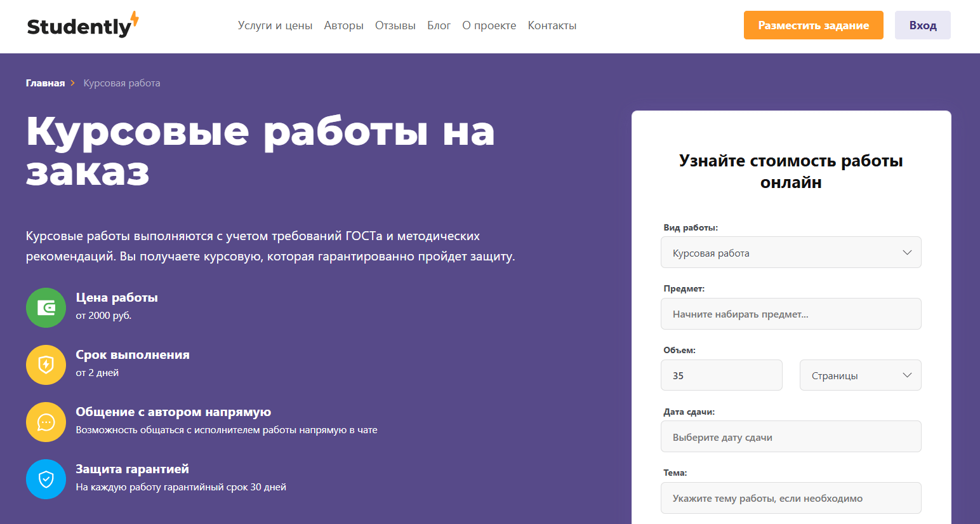
Task: Click the 'Дата сдачи' date field
Action: click(x=790, y=437)
